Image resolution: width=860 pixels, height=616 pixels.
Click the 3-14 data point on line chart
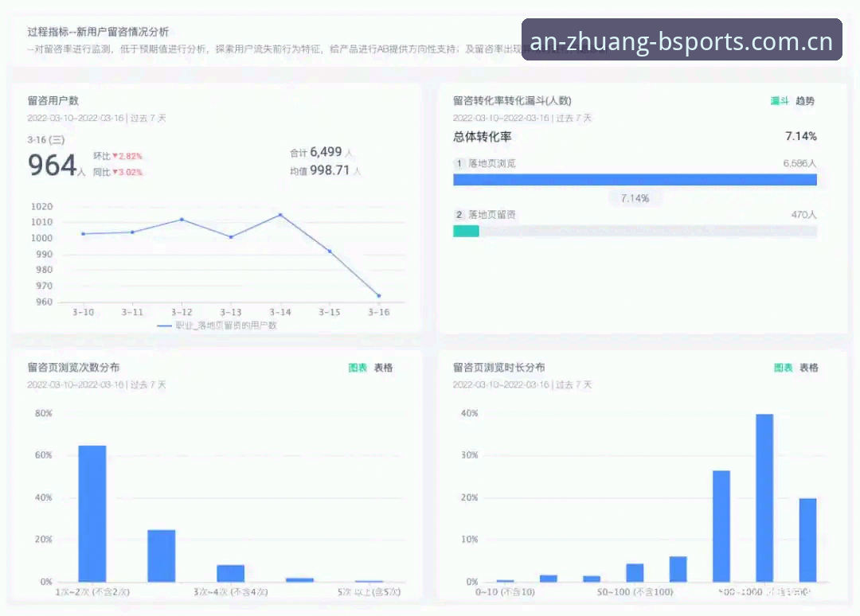pyautogui.click(x=280, y=215)
